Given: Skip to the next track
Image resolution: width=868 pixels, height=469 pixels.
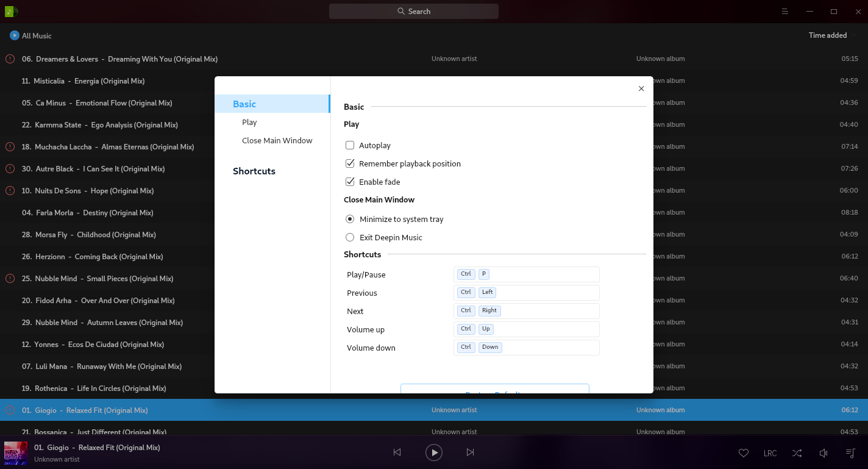Looking at the screenshot, I should [x=470, y=452].
